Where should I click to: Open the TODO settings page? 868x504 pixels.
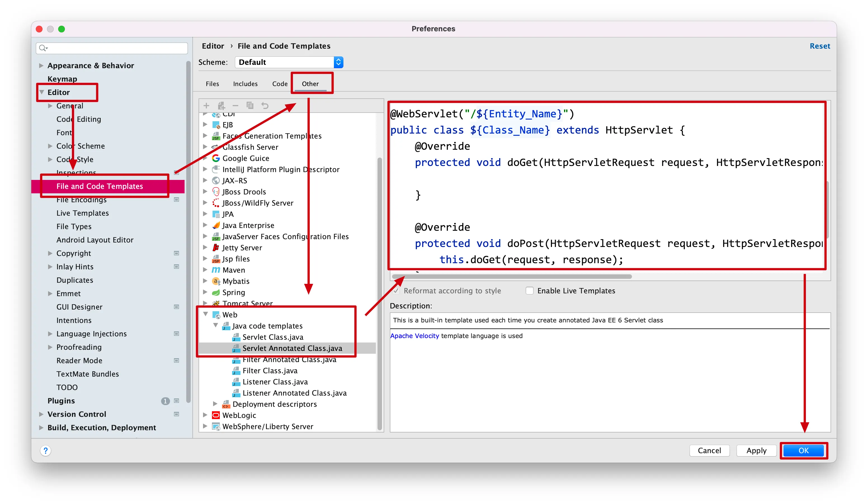pyautogui.click(x=67, y=387)
